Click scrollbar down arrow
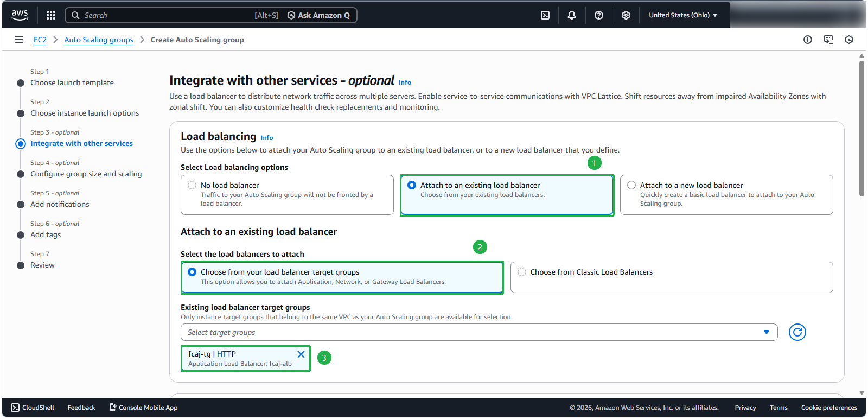 tap(861, 393)
